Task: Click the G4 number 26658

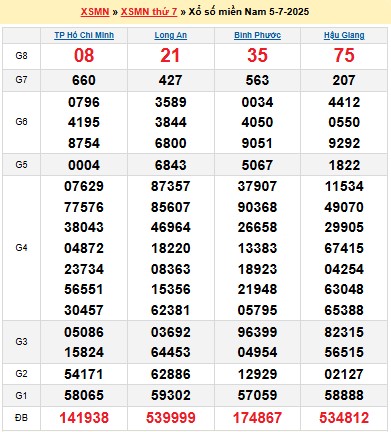Action: (257, 227)
